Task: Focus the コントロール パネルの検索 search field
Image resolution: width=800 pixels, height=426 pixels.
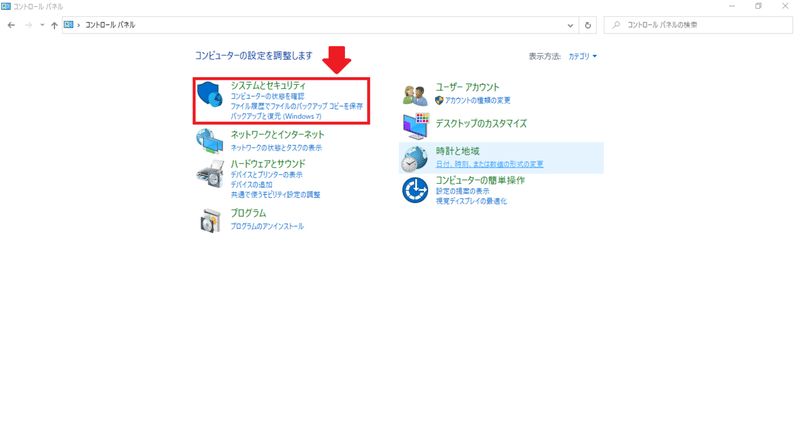Action: pos(698,25)
